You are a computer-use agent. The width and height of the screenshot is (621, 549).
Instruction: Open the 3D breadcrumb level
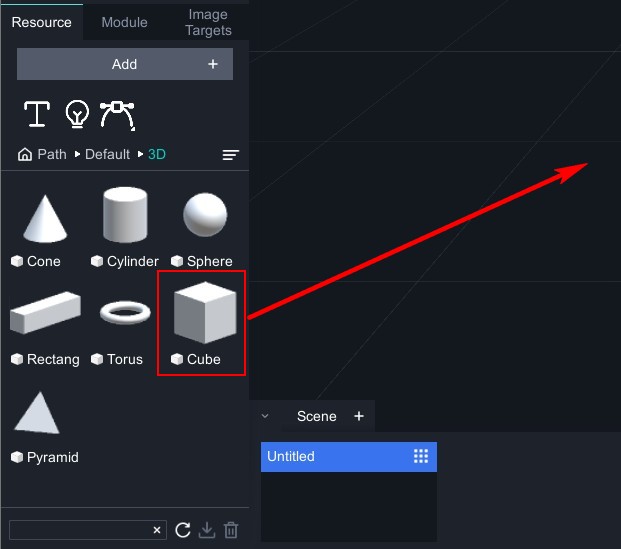pyautogui.click(x=157, y=155)
